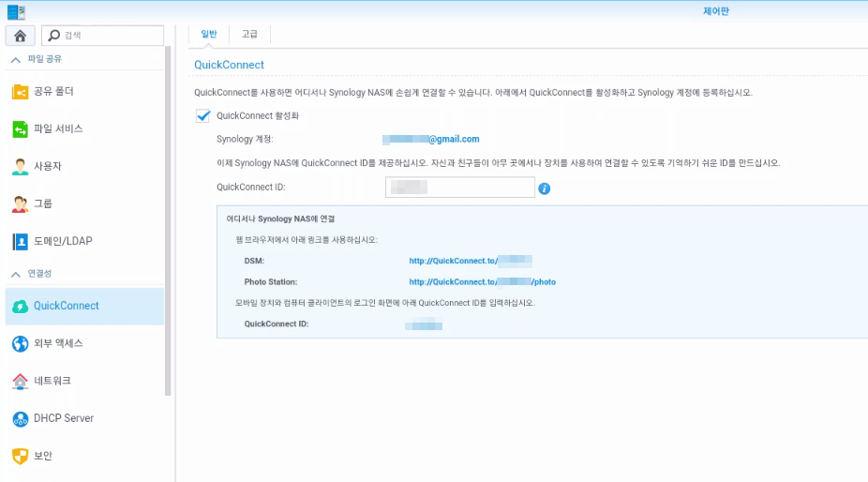Viewport: 868px width, 482px height.
Task: Open the Photo Station QuickConnect link
Action: point(482,282)
